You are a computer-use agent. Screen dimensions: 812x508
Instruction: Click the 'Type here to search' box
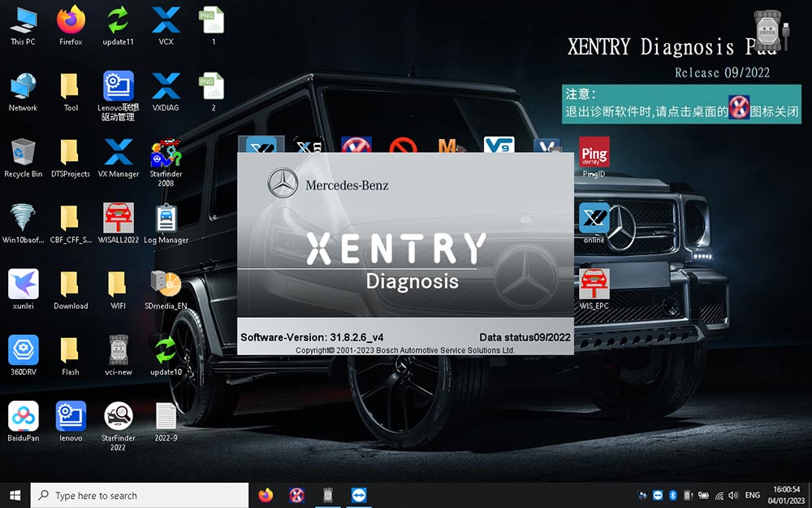[140, 495]
